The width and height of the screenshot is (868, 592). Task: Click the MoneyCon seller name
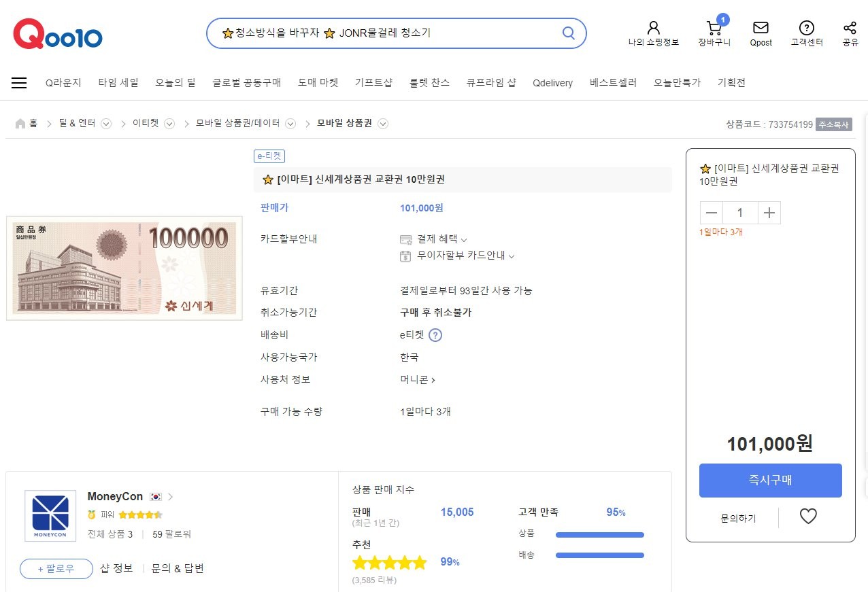tap(115, 497)
